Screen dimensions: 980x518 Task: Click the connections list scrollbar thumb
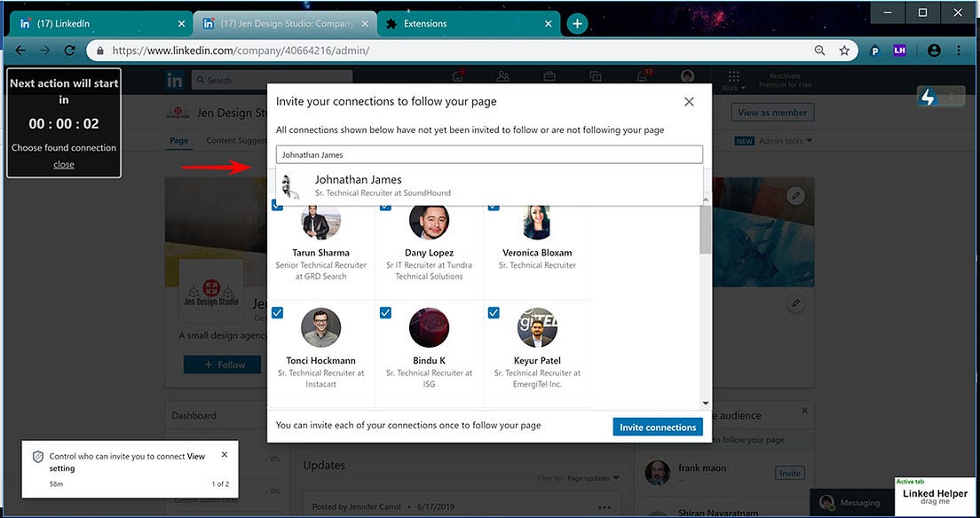pos(706,230)
